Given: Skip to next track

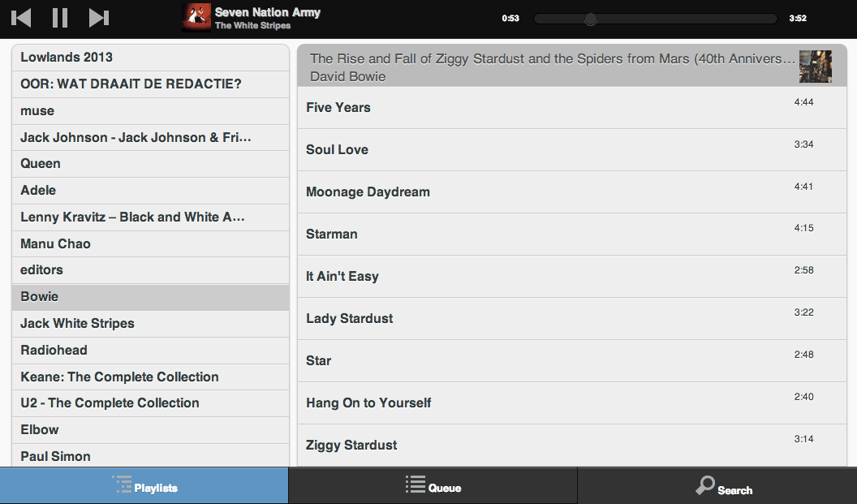Looking at the screenshot, I should coord(99,18).
